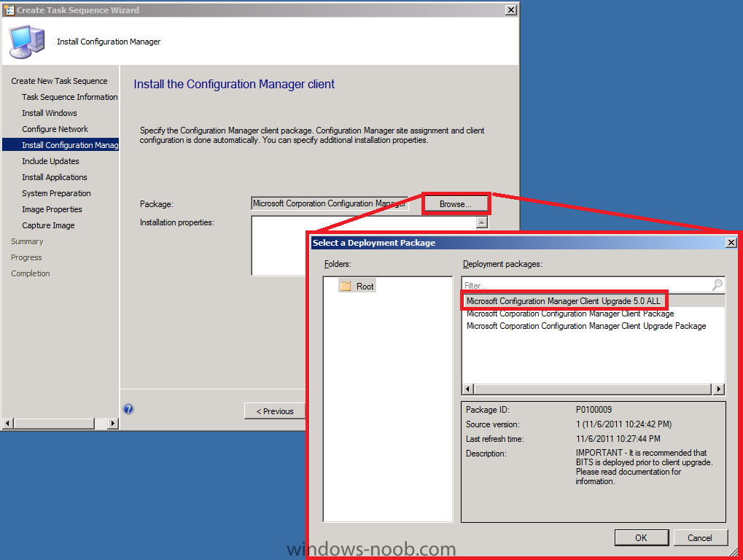Viewport: 743px width, 560px height.
Task: Go to System Preparation step
Action: click(x=56, y=193)
